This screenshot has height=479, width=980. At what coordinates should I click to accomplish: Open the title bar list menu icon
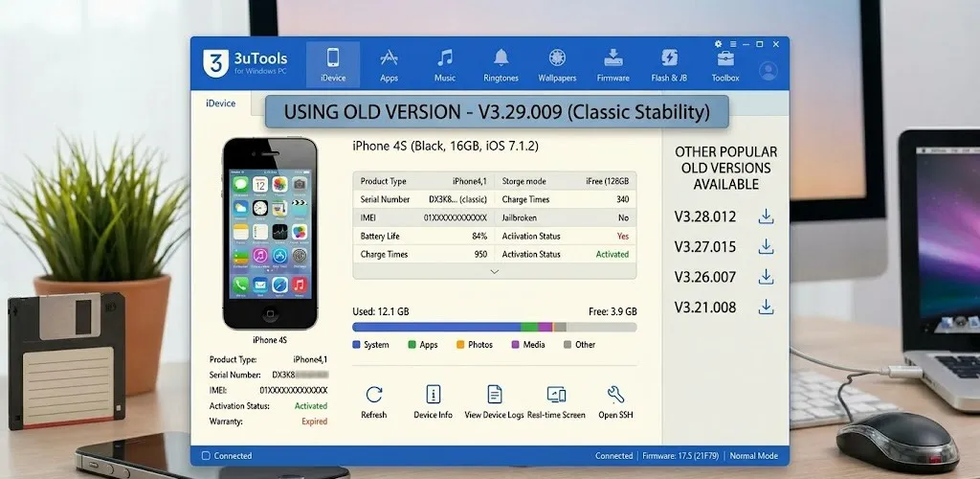click(x=732, y=44)
